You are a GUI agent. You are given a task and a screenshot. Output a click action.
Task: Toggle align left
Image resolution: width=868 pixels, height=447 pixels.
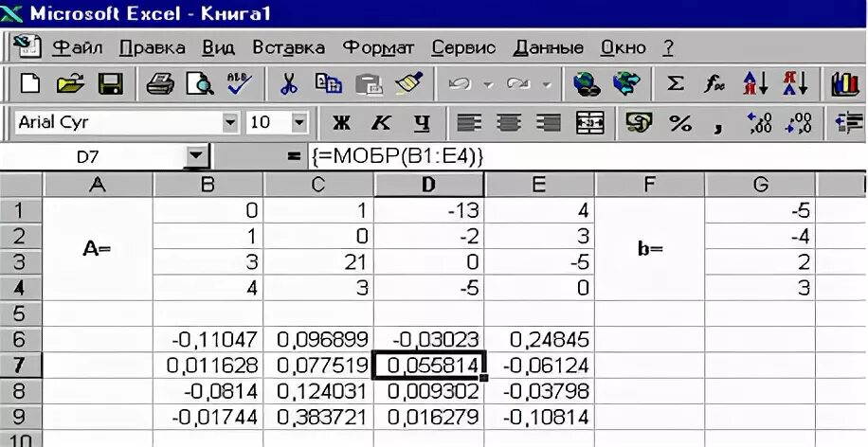[469, 123]
